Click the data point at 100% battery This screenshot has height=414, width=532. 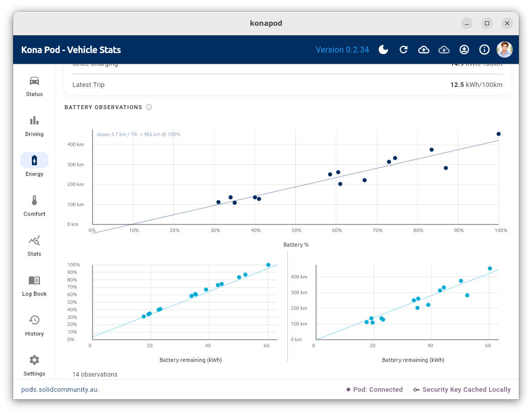[499, 134]
